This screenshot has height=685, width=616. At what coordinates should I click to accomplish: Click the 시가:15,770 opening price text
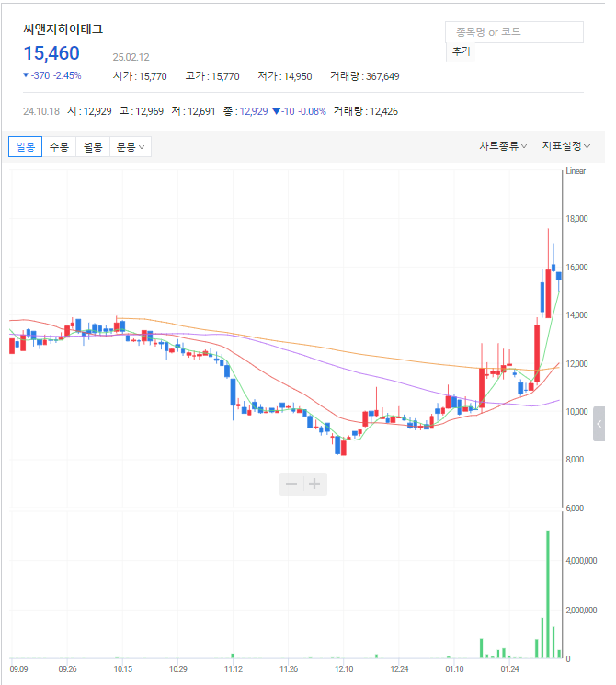pyautogui.click(x=140, y=76)
